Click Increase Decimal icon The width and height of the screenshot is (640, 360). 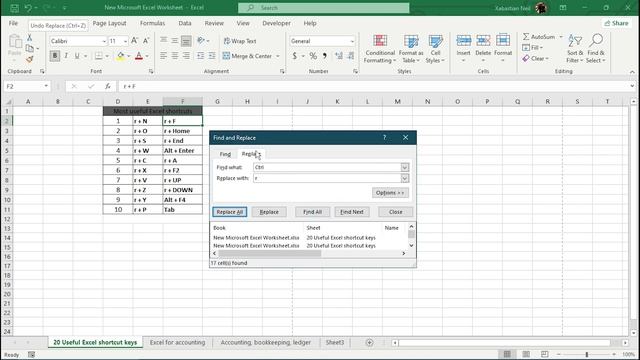pyautogui.click(x=339, y=56)
